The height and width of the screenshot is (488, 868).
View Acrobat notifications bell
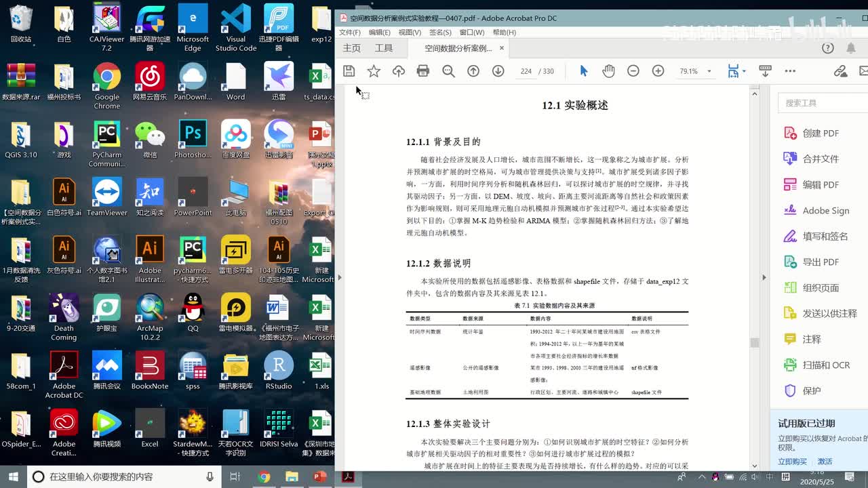(851, 48)
